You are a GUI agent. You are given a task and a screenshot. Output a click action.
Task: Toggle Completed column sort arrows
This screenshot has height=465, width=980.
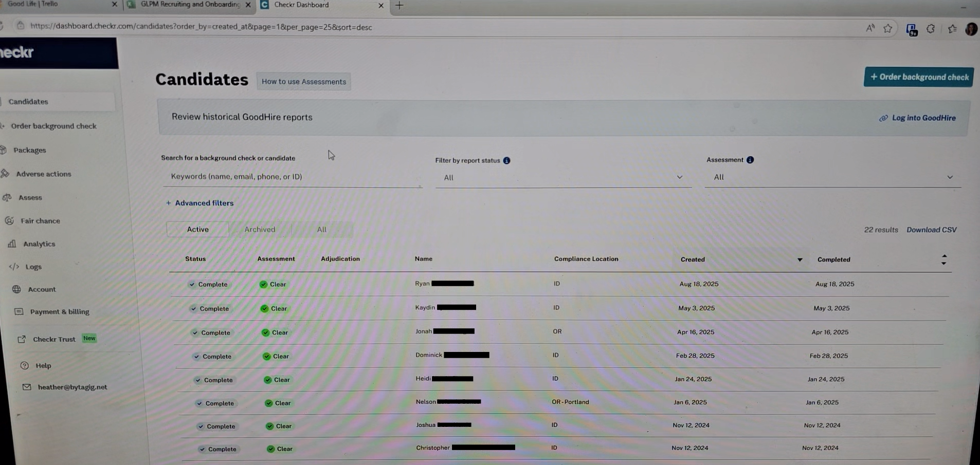(x=943, y=259)
